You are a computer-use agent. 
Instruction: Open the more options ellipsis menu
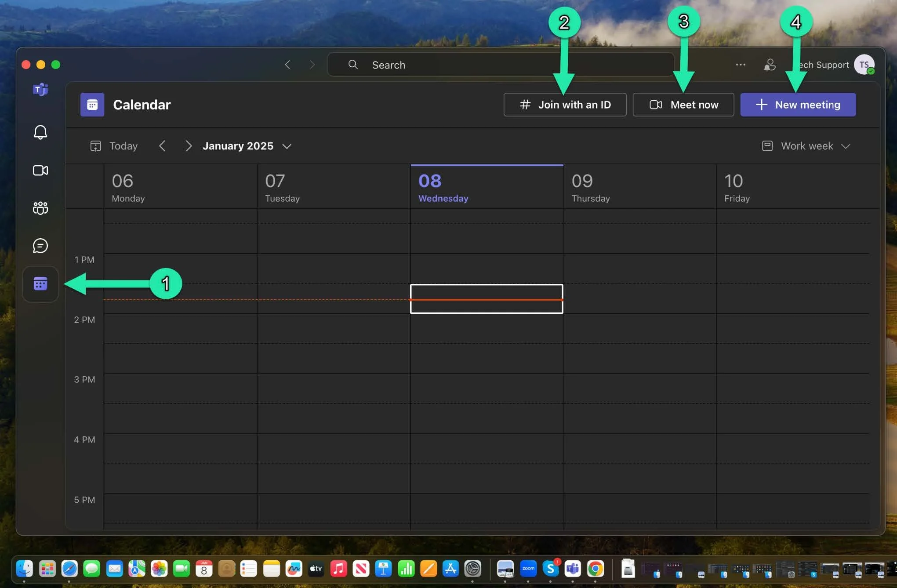741,65
